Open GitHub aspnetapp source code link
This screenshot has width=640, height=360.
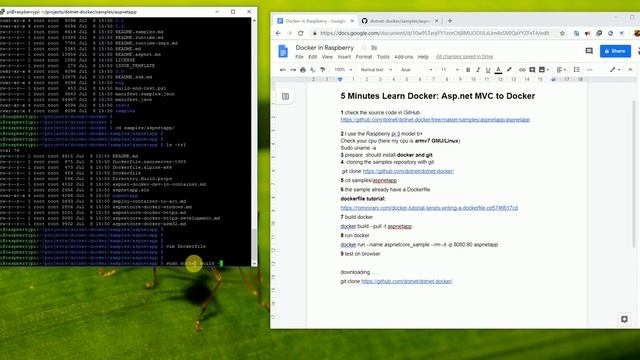pyautogui.click(x=435, y=120)
